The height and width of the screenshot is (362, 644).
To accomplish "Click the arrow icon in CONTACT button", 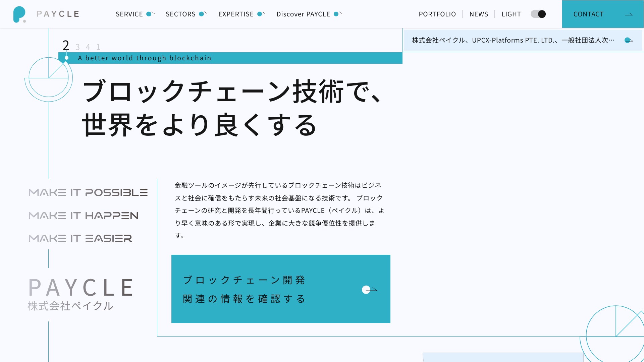I will (629, 14).
